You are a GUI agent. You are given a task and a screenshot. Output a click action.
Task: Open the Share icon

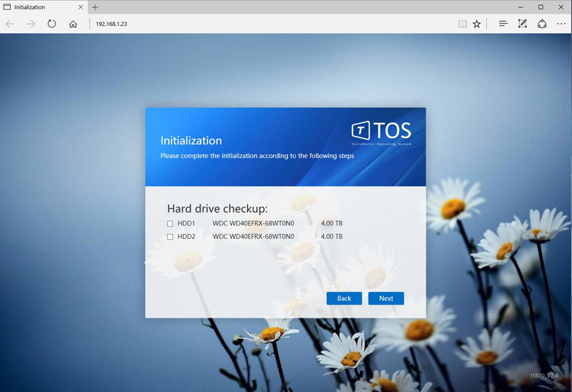542,24
